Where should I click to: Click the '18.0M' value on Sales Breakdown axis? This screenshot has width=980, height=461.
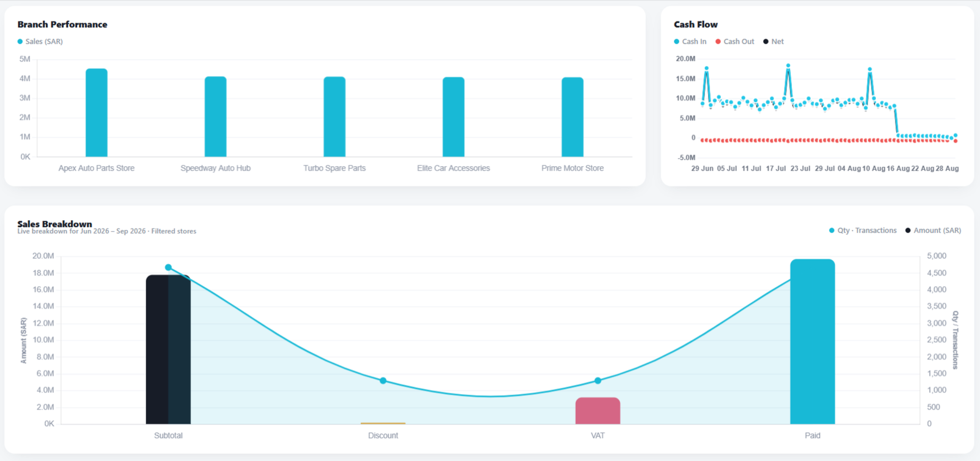43,273
